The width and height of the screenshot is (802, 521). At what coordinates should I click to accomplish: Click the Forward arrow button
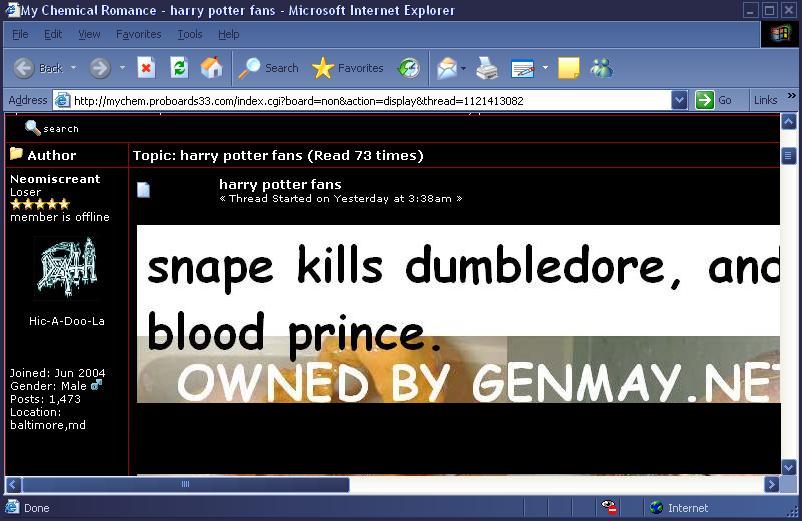point(100,68)
